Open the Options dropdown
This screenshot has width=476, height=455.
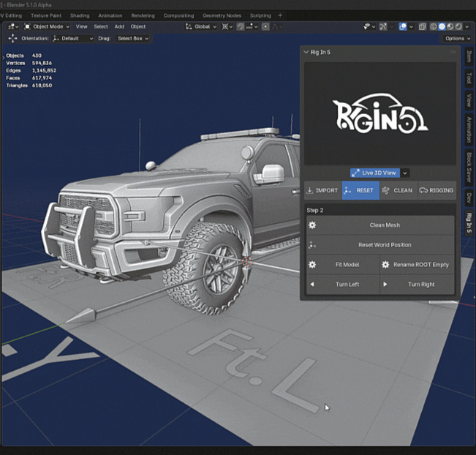457,39
